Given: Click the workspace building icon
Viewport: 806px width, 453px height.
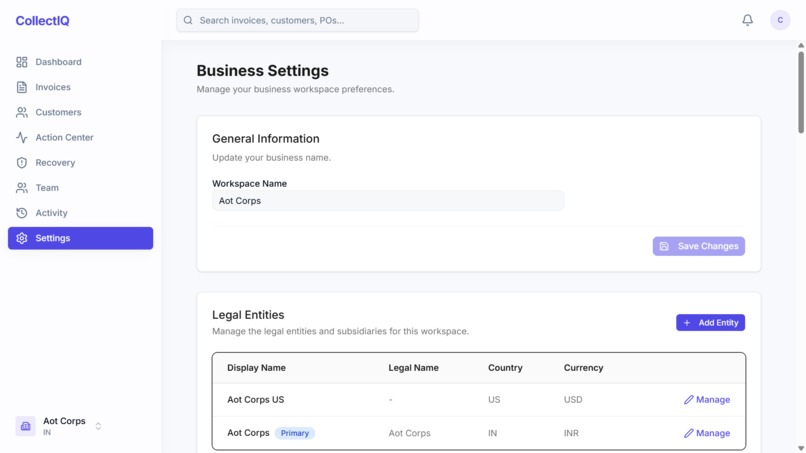Looking at the screenshot, I should (x=25, y=426).
